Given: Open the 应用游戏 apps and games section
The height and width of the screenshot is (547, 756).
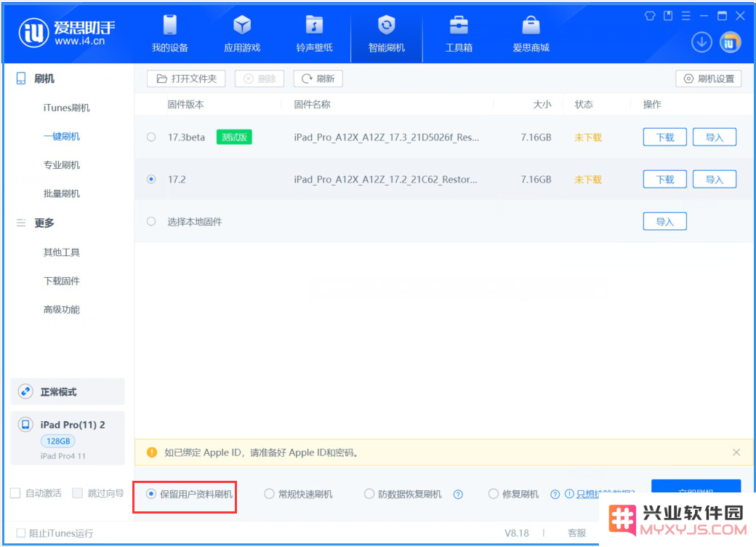Looking at the screenshot, I should (242, 33).
